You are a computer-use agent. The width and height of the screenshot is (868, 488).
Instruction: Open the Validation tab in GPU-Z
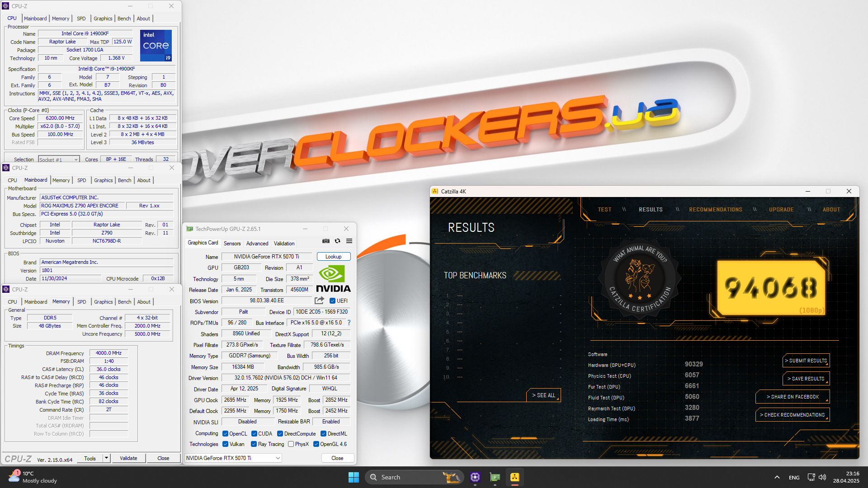(x=284, y=244)
